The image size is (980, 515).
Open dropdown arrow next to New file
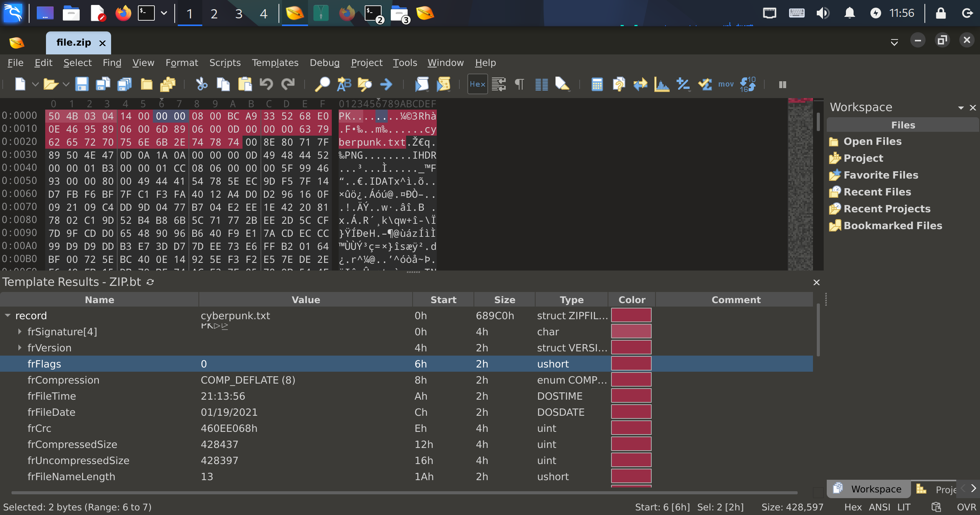35,84
